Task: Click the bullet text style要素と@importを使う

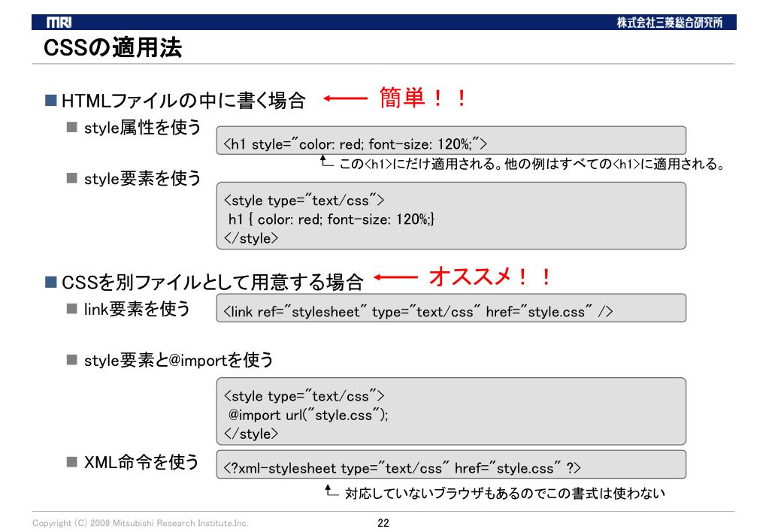Action: [x=178, y=361]
